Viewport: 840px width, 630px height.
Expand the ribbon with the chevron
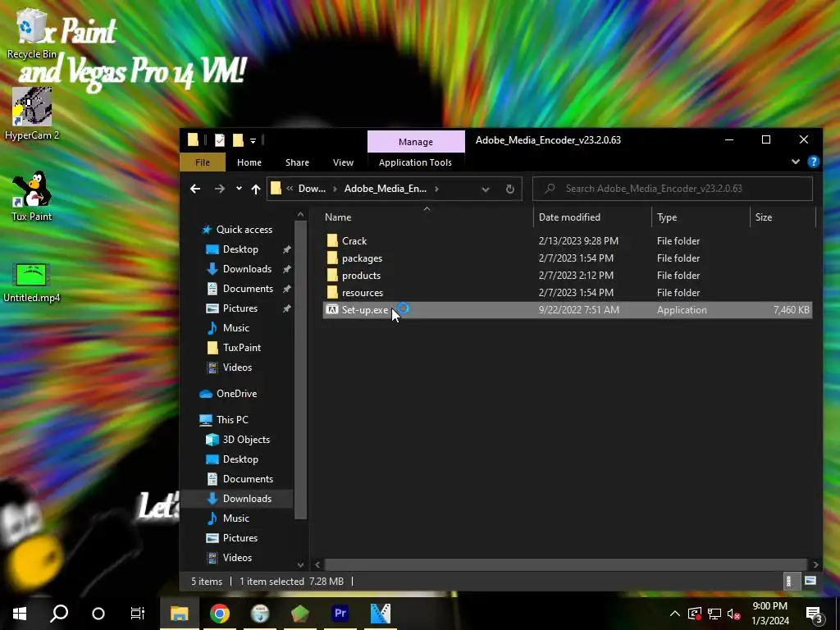796,162
